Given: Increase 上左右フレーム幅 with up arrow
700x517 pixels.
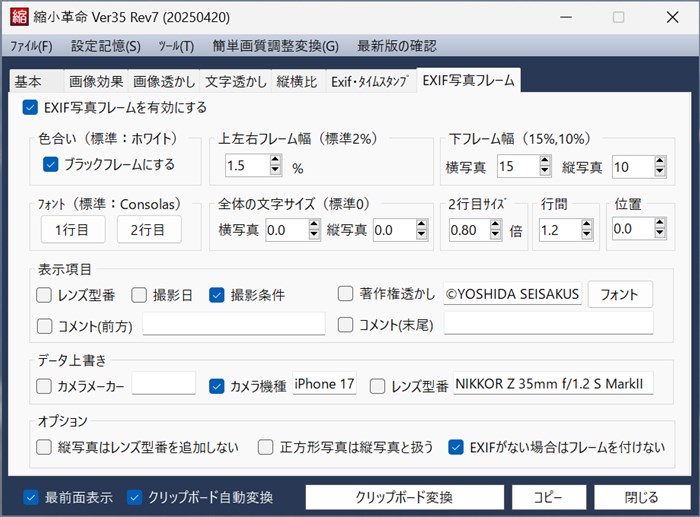Looking at the screenshot, I should pyautogui.click(x=275, y=160).
